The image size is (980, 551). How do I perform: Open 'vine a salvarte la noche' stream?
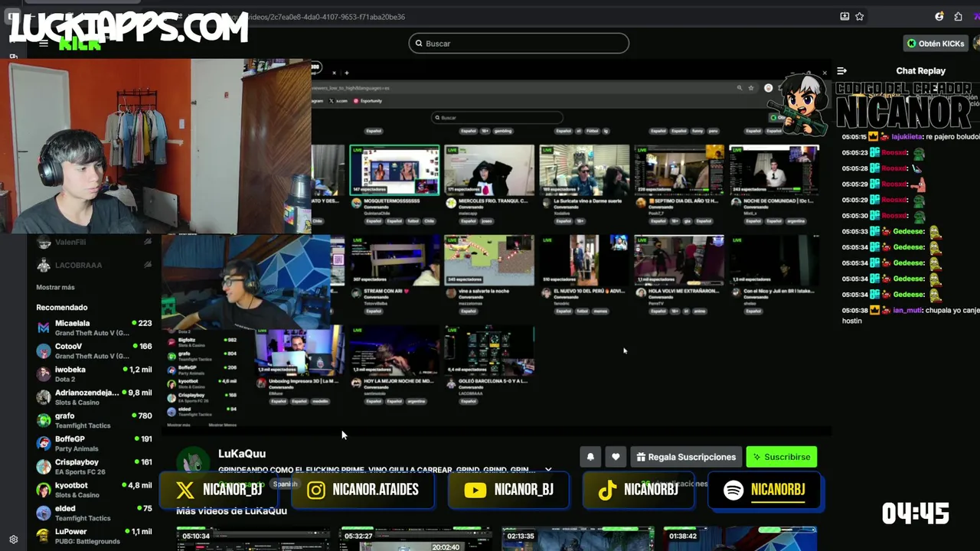point(489,260)
